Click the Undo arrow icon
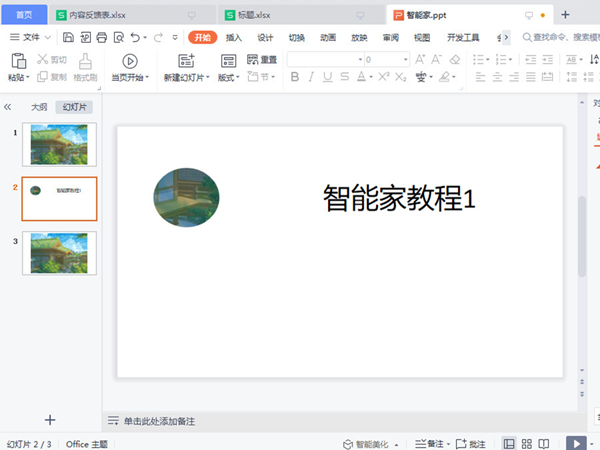This screenshot has width=600, height=450. (136, 37)
